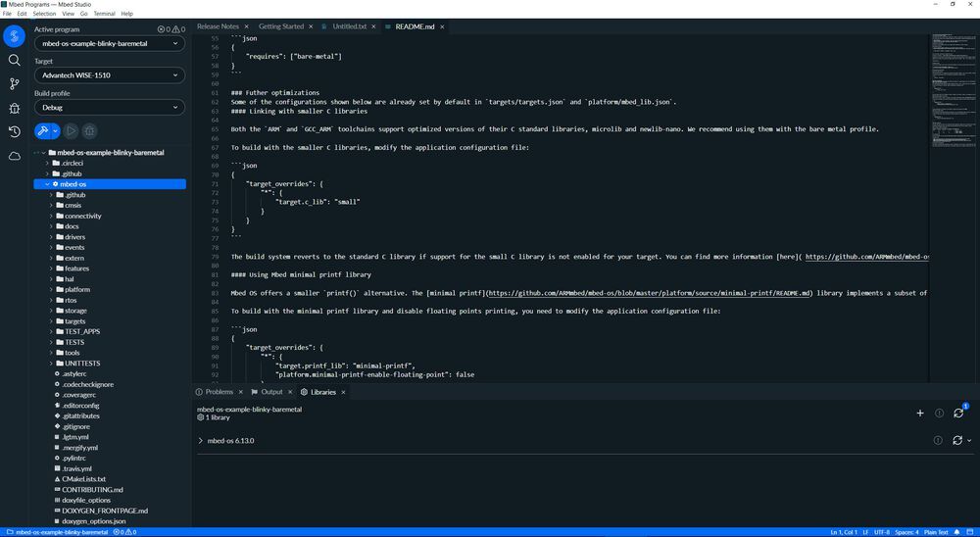The height and width of the screenshot is (537, 980).
Task: Open dropdown arrow beside mbed-os update icon
Action: coord(969,441)
